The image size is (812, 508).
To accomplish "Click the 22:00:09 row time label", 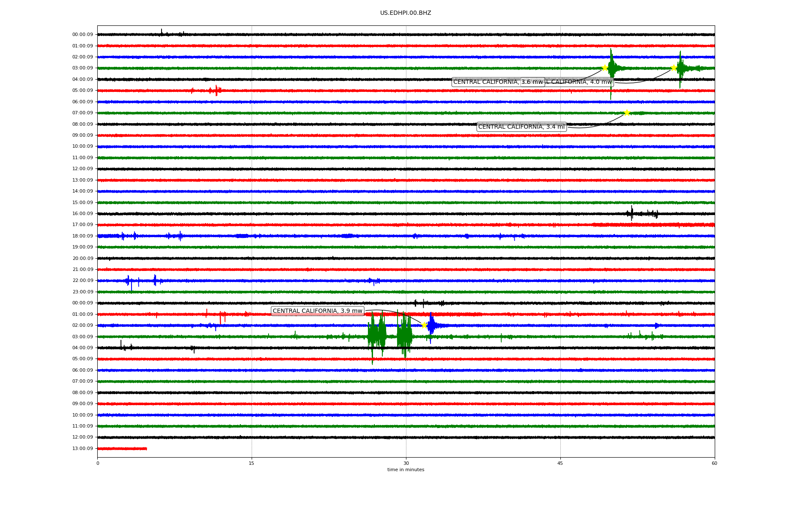I will [82, 281].
